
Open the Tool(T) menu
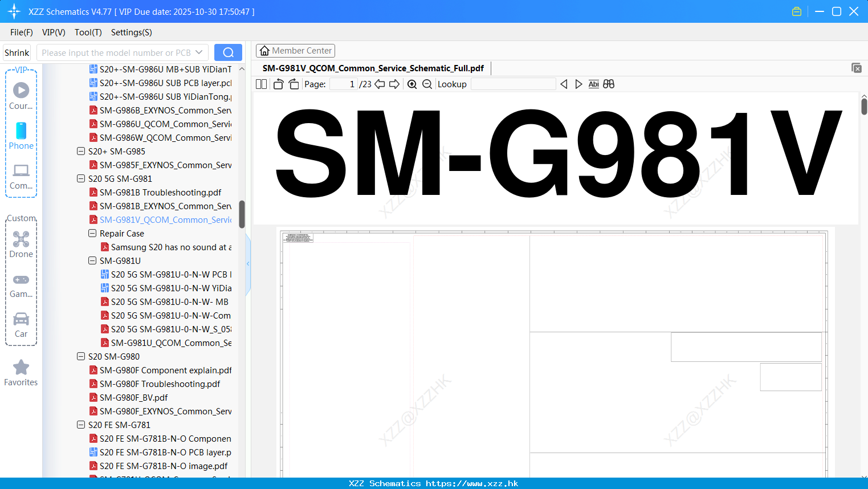tap(88, 32)
